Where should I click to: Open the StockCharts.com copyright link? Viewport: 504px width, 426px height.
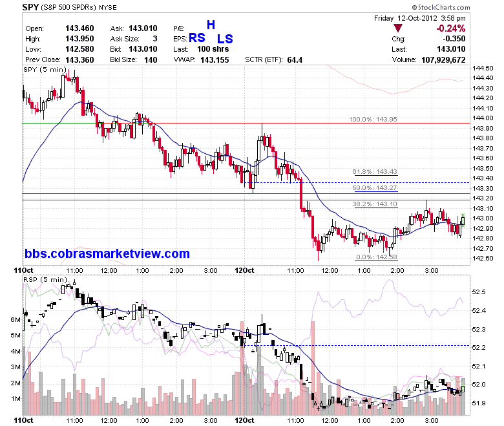click(x=441, y=7)
